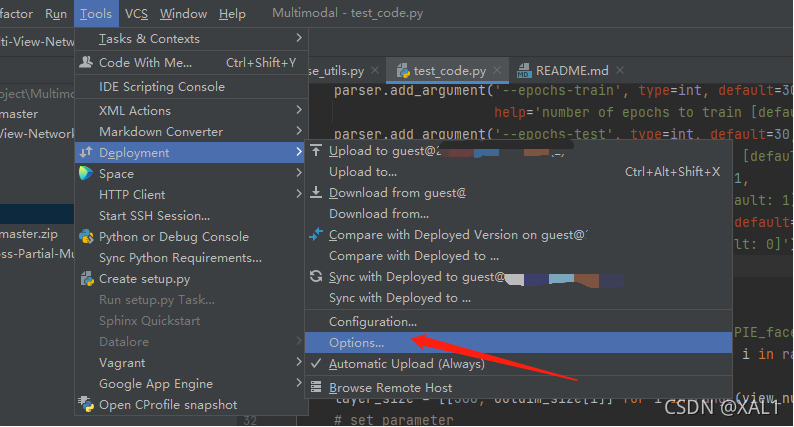794x427 pixels.
Task: Click master.zip in project tree
Action: 29,234
